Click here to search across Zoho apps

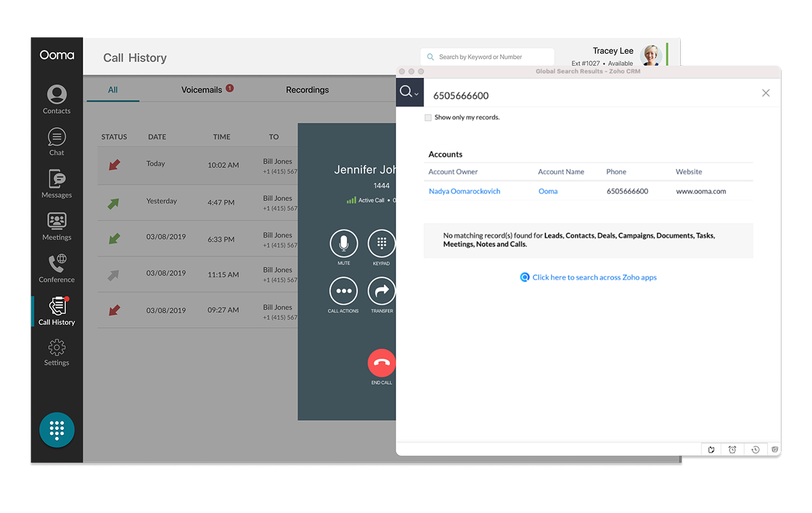[594, 277]
